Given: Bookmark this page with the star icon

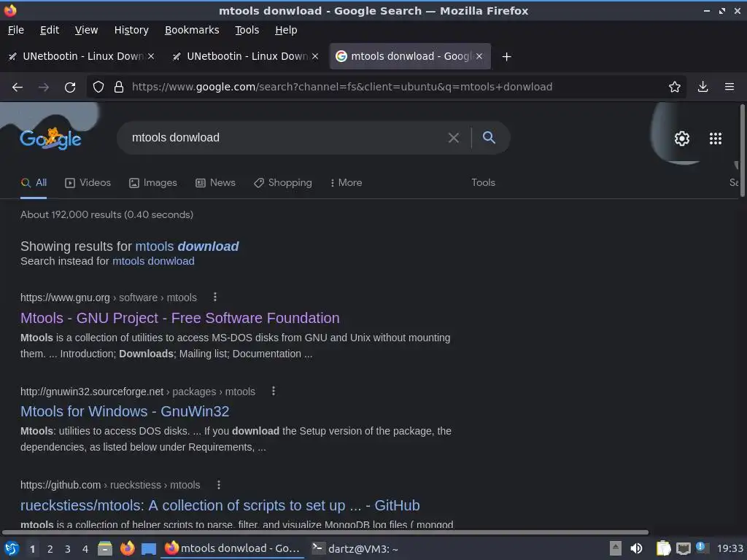Looking at the screenshot, I should (675, 87).
